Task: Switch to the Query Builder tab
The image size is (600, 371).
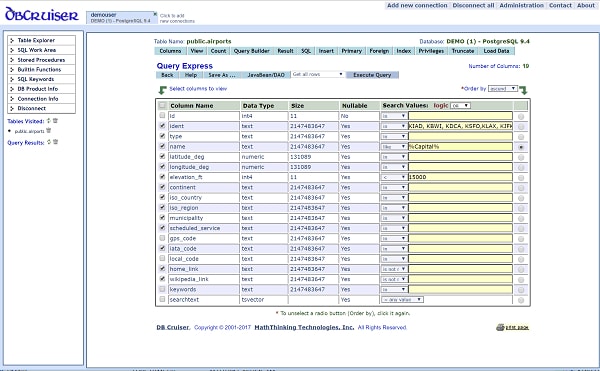Action: tap(251, 51)
